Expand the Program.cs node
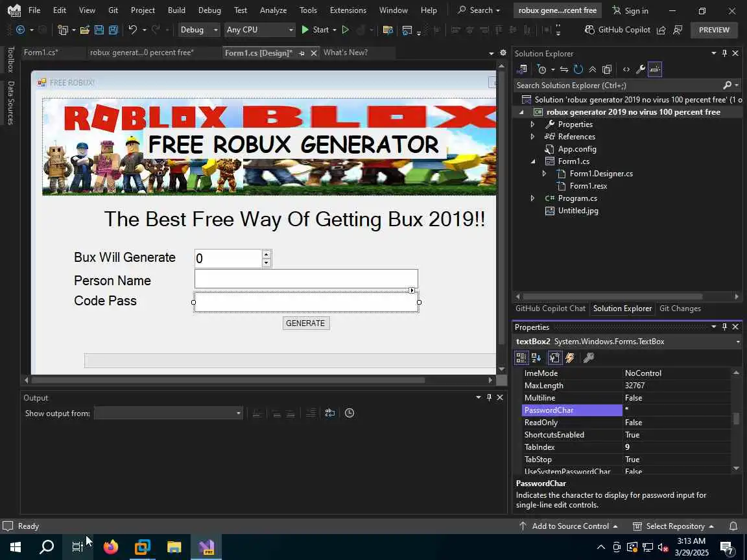This screenshot has height=560, width=747. (x=532, y=198)
